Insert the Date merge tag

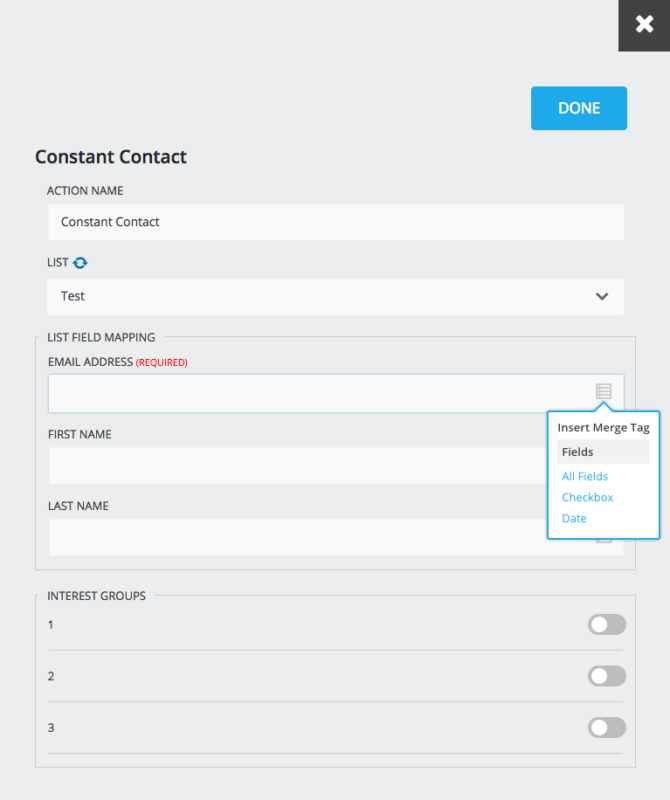click(574, 518)
